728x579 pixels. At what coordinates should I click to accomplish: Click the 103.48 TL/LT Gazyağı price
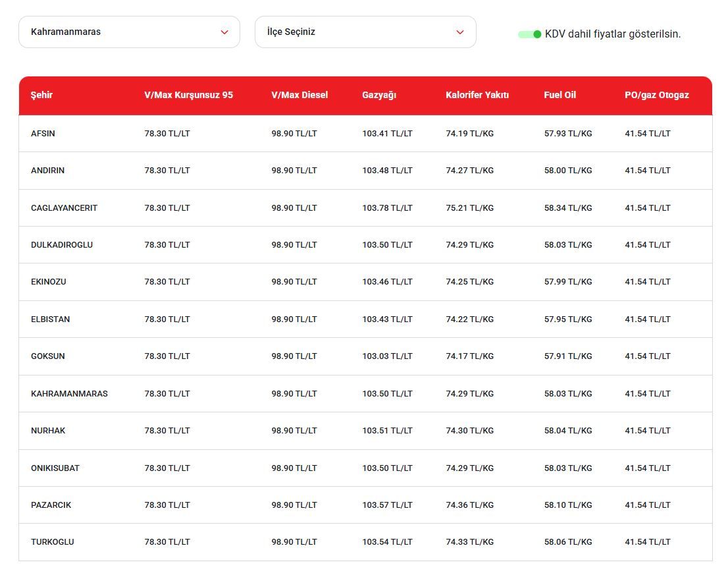[387, 171]
